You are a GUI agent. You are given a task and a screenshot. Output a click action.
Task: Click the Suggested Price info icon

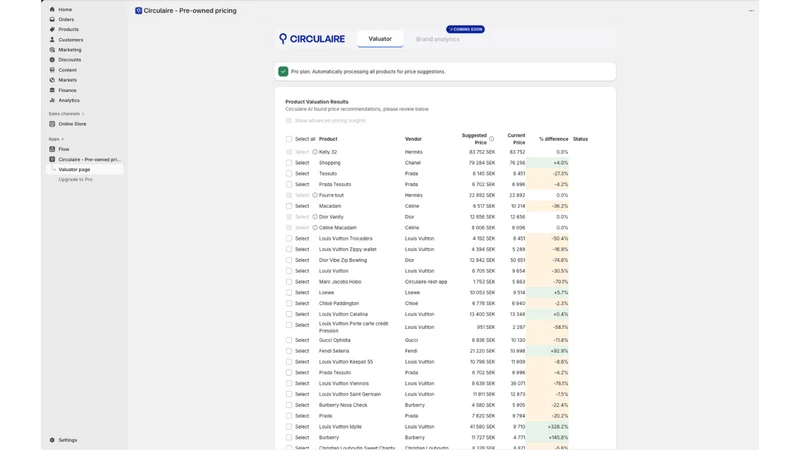[491, 139]
